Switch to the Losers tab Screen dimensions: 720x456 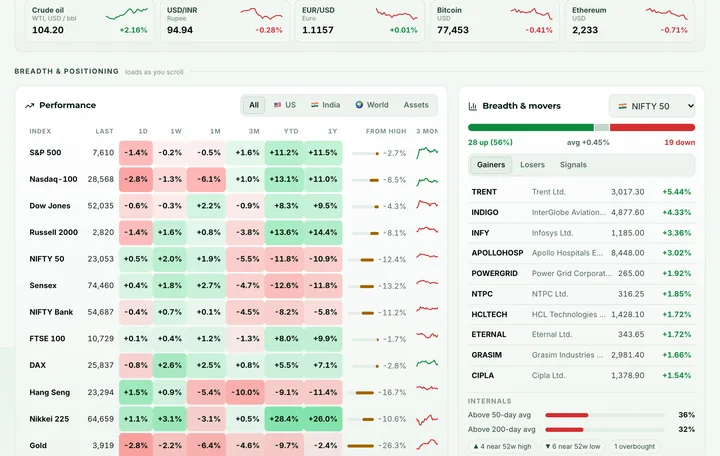point(532,165)
